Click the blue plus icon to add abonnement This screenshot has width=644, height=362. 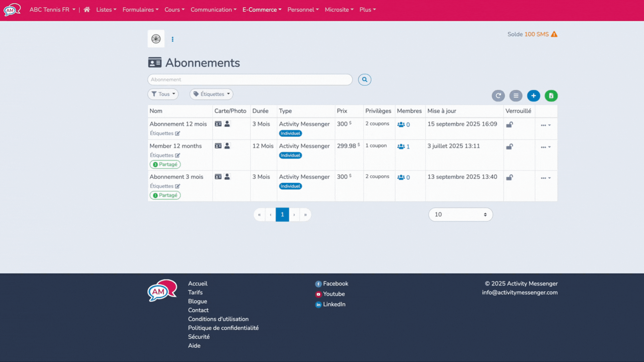534,96
